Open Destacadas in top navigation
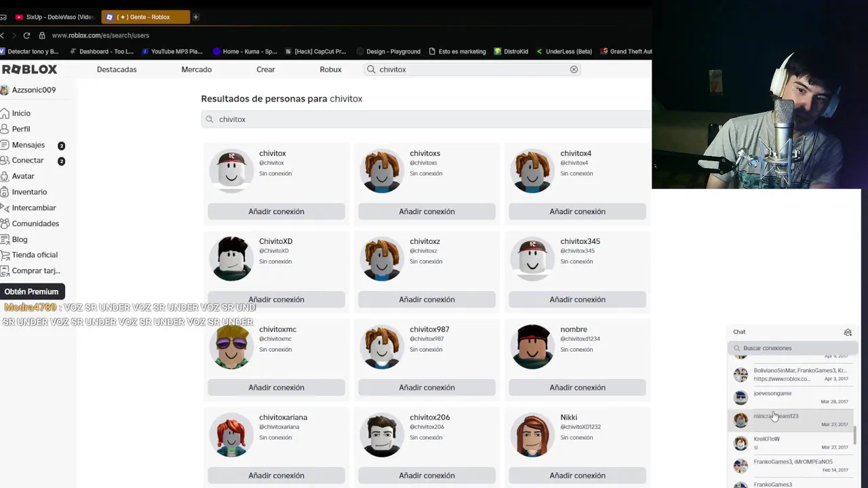This screenshot has width=868, height=488. (117, 69)
